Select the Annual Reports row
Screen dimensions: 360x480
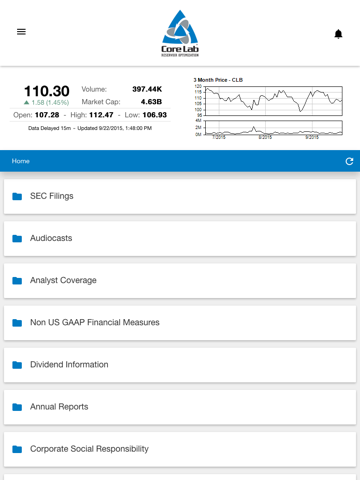tap(180, 407)
